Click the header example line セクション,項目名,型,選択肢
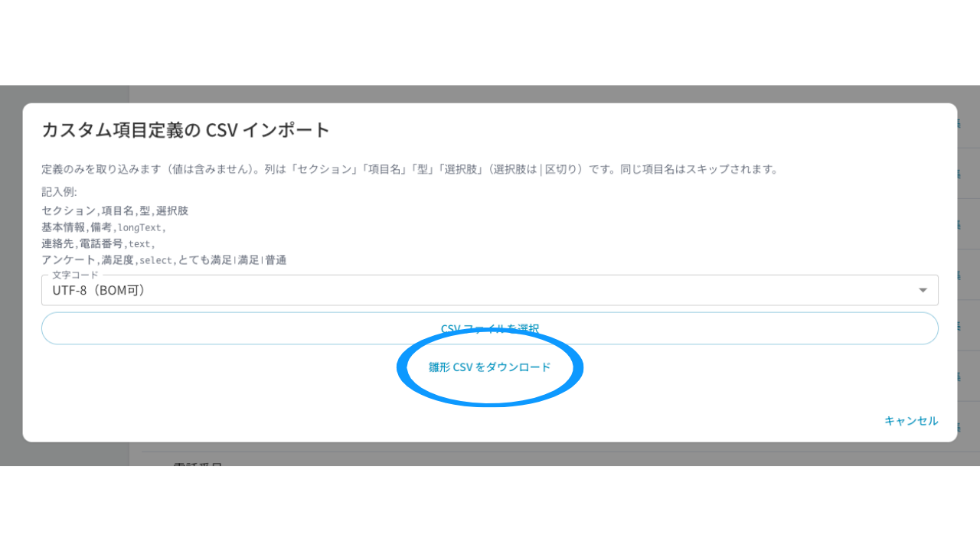980x551 pixels. (115, 210)
